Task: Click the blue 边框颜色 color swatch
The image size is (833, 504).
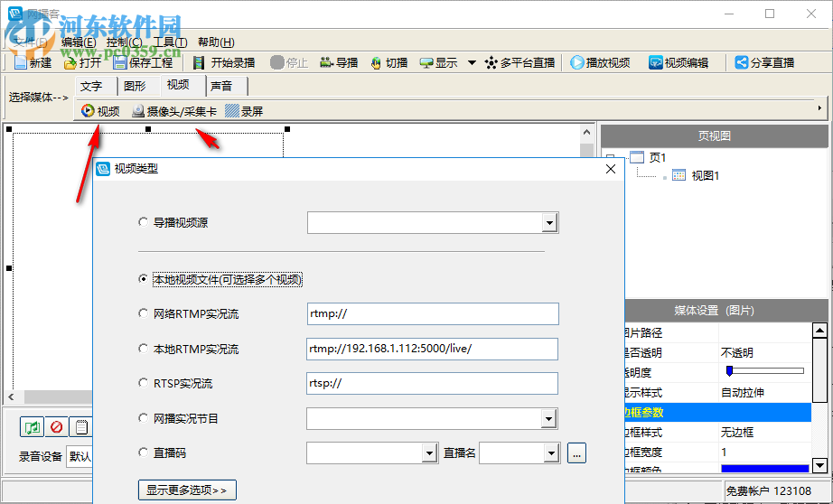Action: (x=764, y=469)
